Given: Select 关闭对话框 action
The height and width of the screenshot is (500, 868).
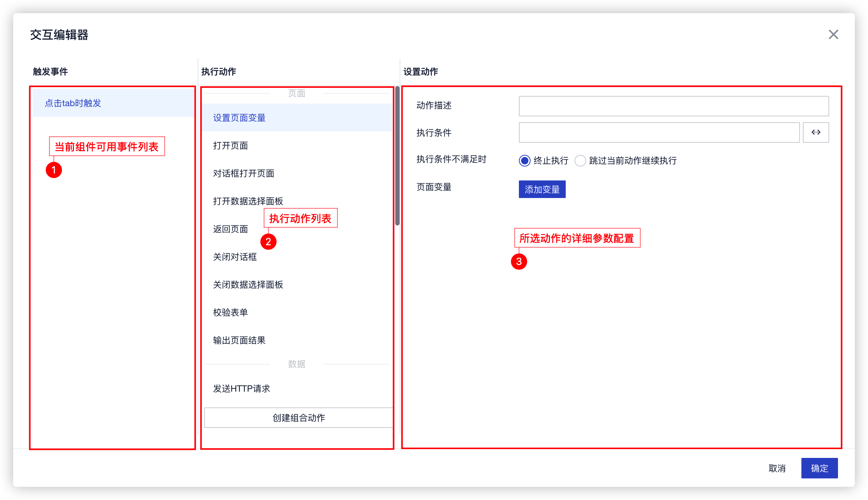Looking at the screenshot, I should click(235, 257).
